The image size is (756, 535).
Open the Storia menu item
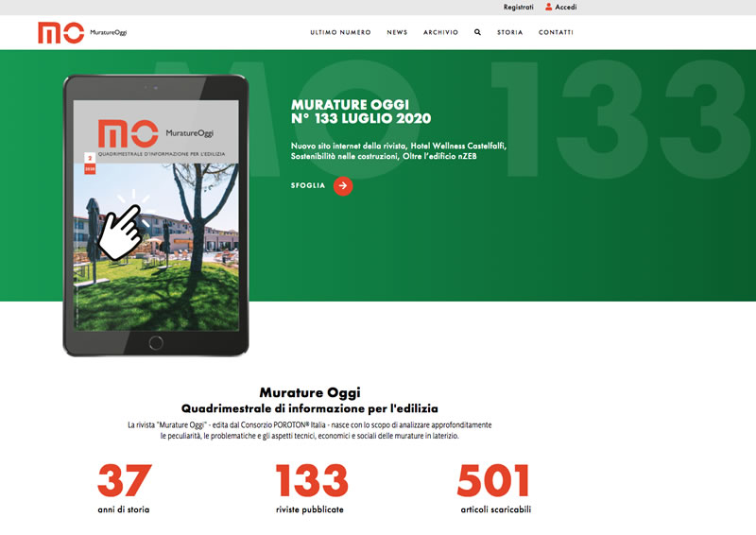[509, 32]
